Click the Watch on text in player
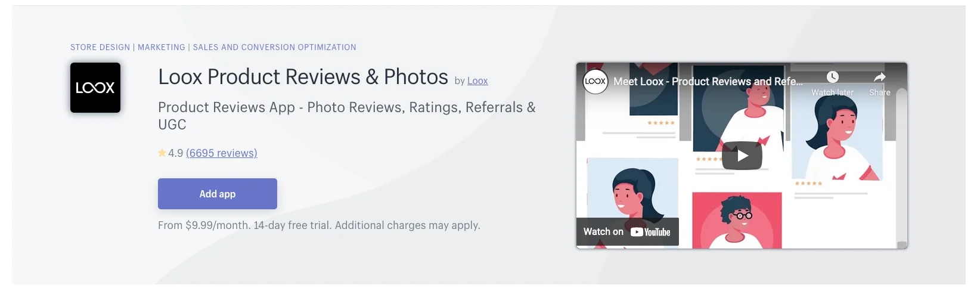 [x=603, y=232]
